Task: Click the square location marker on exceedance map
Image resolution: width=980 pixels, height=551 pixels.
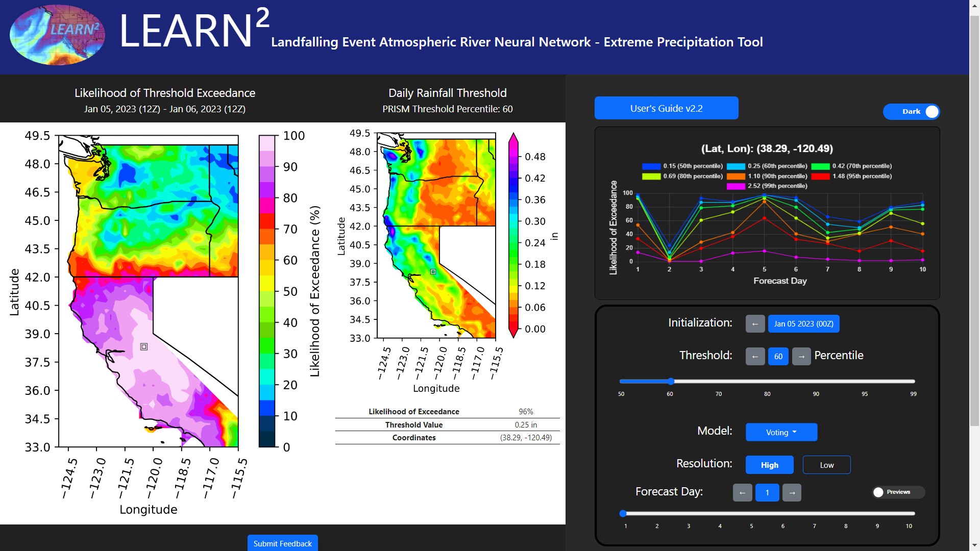Action: (x=144, y=347)
